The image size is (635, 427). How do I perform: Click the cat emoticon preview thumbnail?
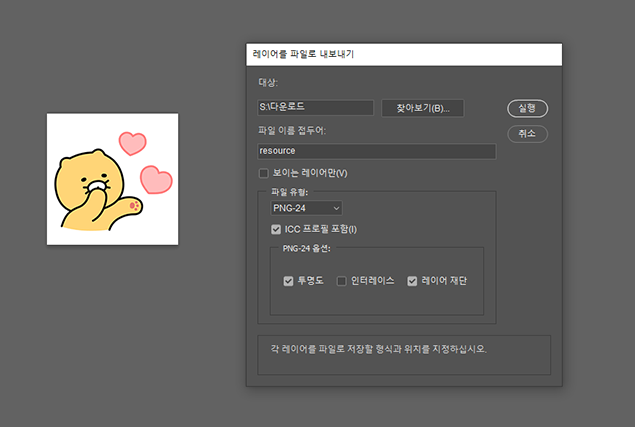click(113, 179)
